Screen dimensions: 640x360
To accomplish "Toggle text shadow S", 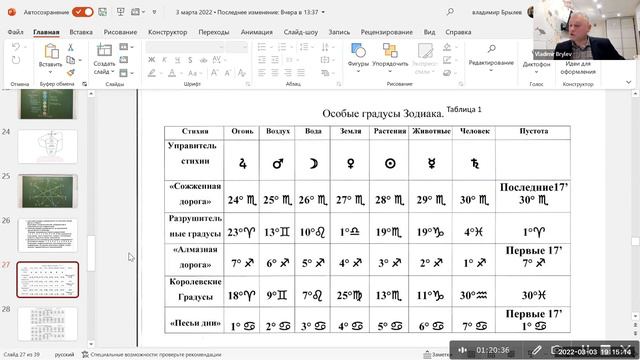I will (190, 60).
